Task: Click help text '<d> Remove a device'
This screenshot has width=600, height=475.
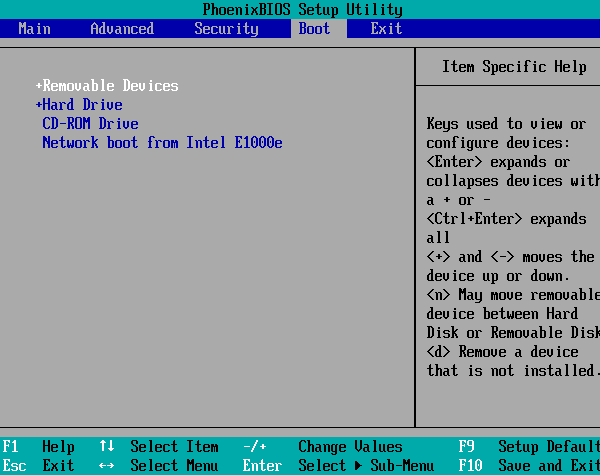Action: tap(502, 351)
